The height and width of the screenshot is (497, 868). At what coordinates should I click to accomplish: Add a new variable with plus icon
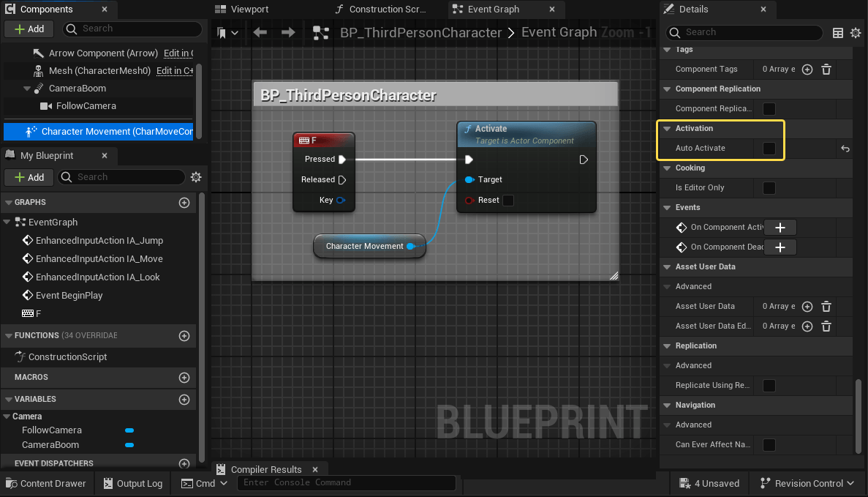click(x=184, y=400)
